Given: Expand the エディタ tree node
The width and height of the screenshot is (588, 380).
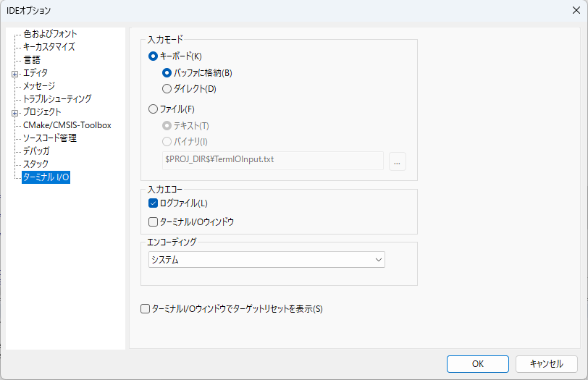Looking at the screenshot, I should tap(14, 73).
